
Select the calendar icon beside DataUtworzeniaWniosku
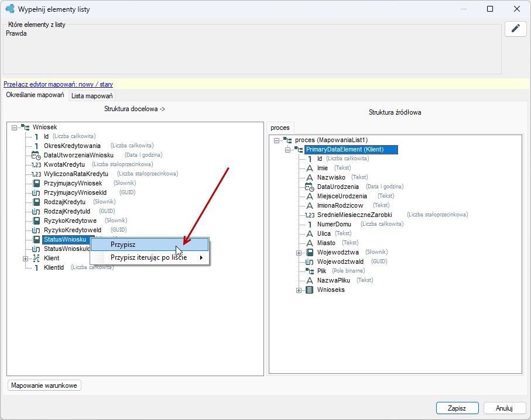(36, 156)
